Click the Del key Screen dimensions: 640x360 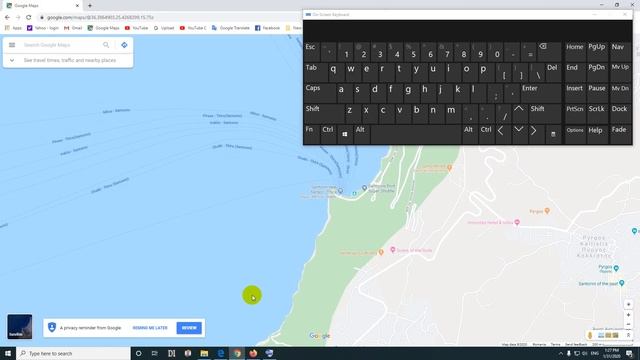[553, 72]
